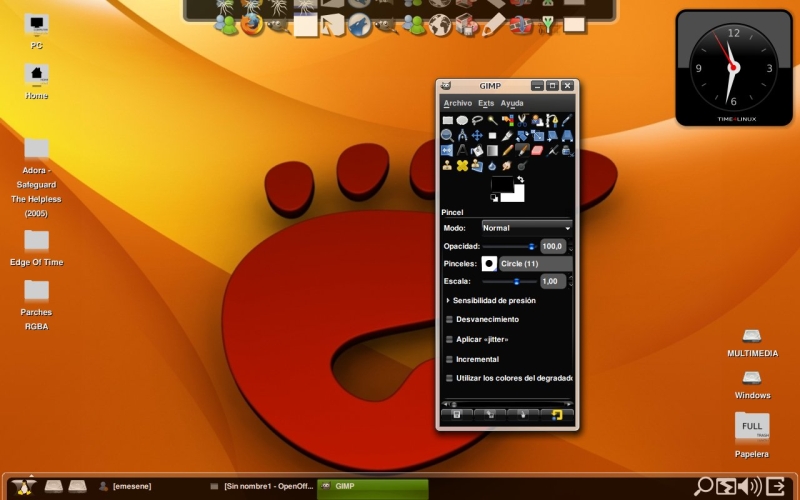800x500 pixels.
Task: Enable Utilizar los colores del degradado
Action: 449,378
